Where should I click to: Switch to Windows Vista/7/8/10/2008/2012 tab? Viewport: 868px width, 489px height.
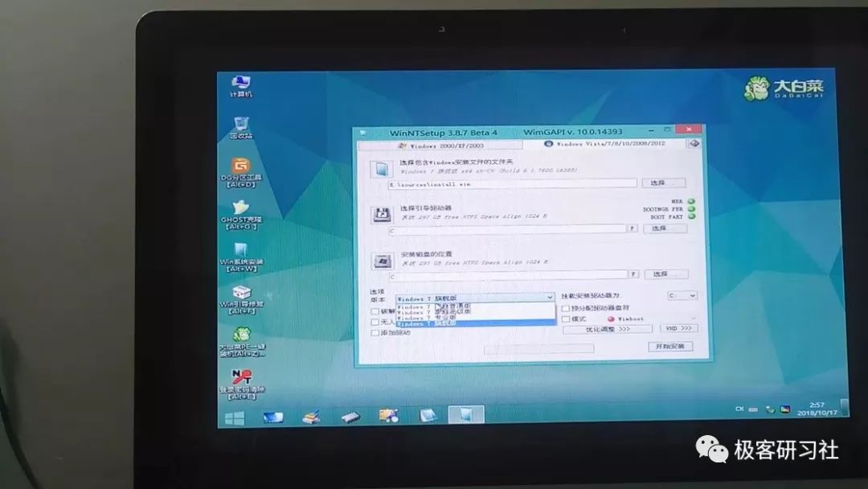[605, 144]
